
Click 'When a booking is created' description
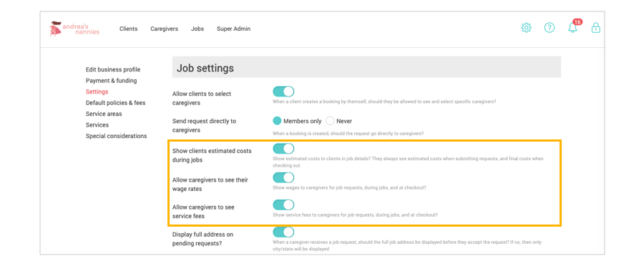pos(348,134)
